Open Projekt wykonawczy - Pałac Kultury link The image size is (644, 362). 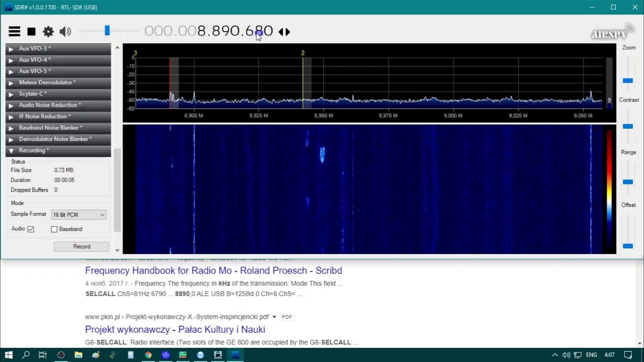click(175, 329)
